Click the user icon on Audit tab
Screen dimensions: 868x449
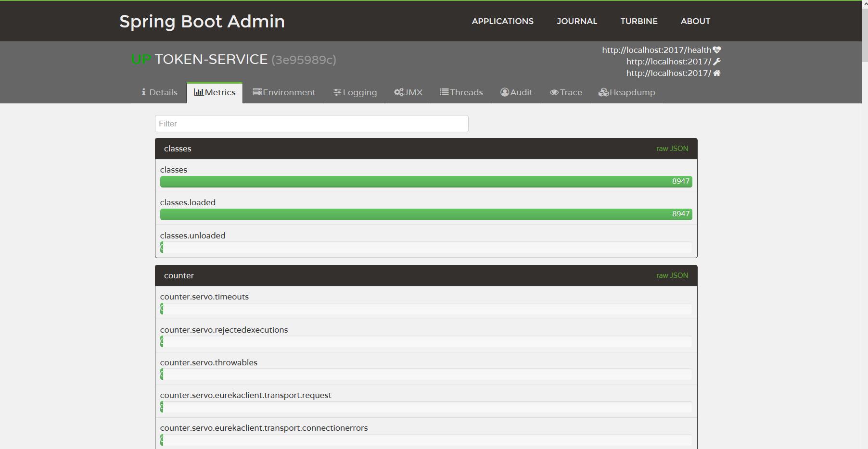click(x=504, y=92)
